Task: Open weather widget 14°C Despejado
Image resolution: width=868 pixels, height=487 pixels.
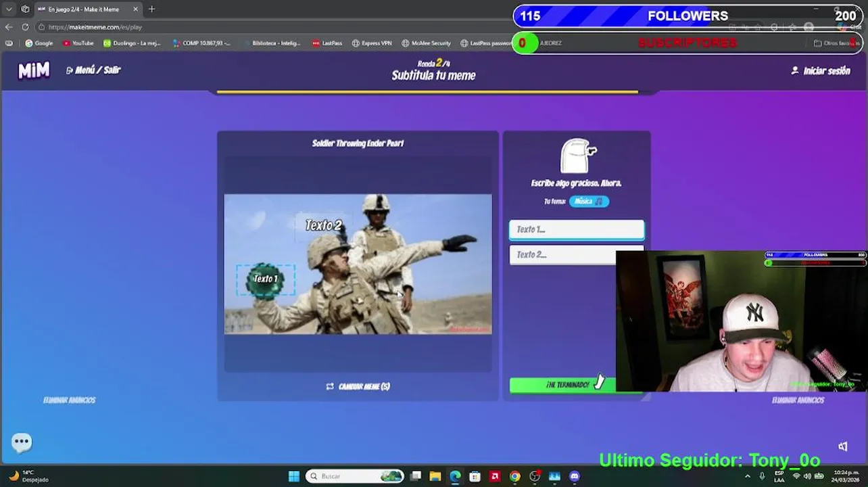Action: 28,476
